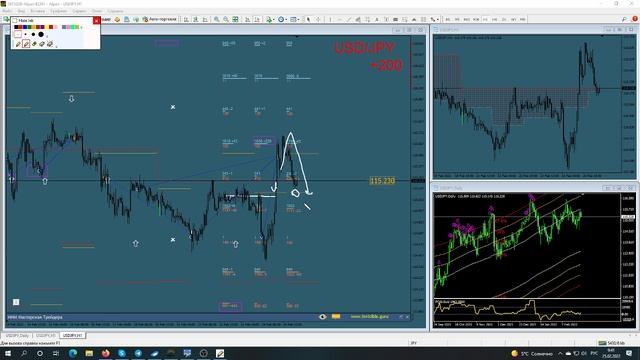Open Firefox from the taskbar

click(x=105, y=353)
